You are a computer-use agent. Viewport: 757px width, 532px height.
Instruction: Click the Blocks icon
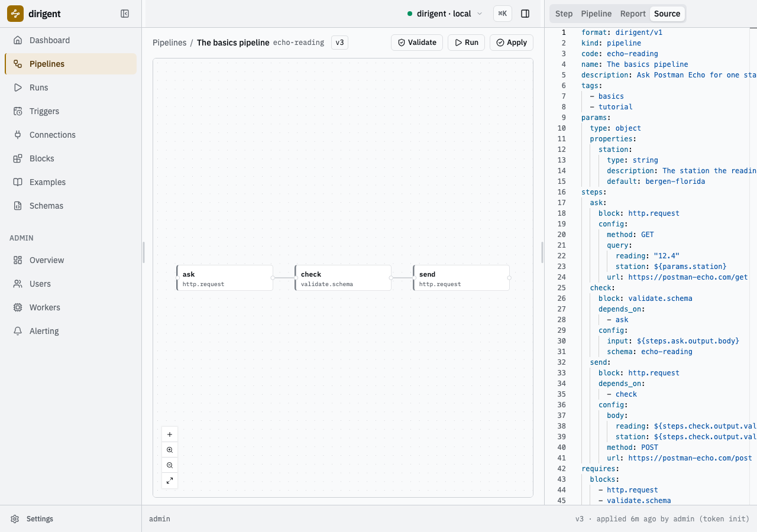[18, 158]
